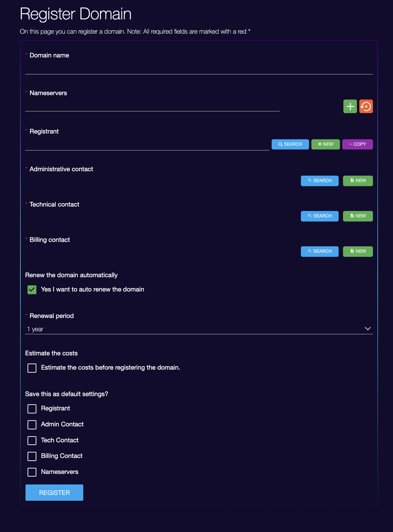Create a new Billing contact
The width and height of the screenshot is (393, 532).
[x=358, y=251]
